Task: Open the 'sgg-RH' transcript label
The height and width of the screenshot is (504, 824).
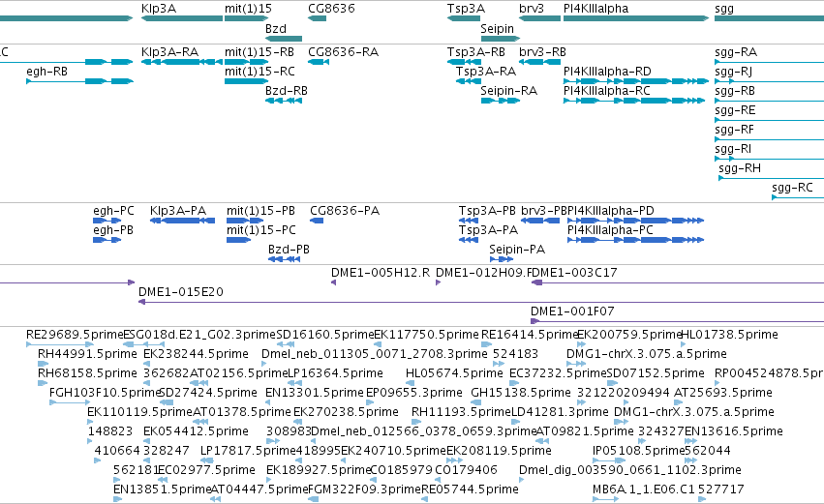Action: click(x=740, y=168)
